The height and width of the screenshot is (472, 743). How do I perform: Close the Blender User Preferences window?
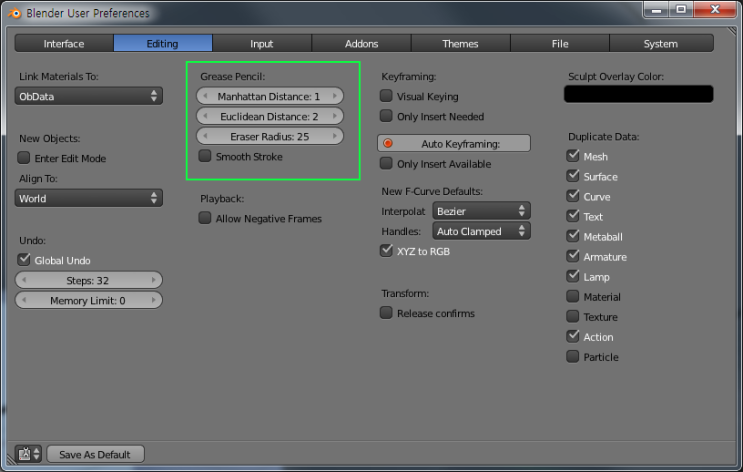coord(716,9)
